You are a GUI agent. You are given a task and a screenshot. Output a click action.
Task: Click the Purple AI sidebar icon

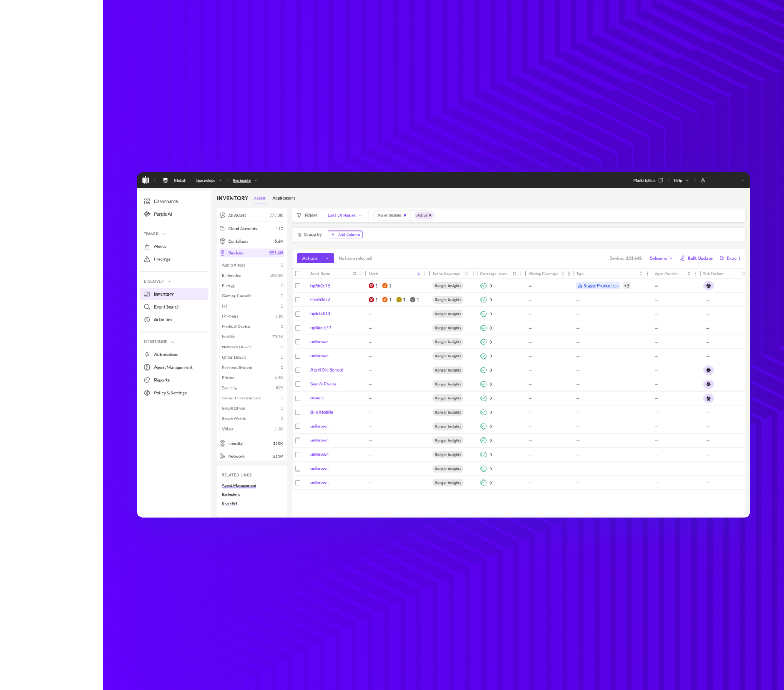pos(147,214)
